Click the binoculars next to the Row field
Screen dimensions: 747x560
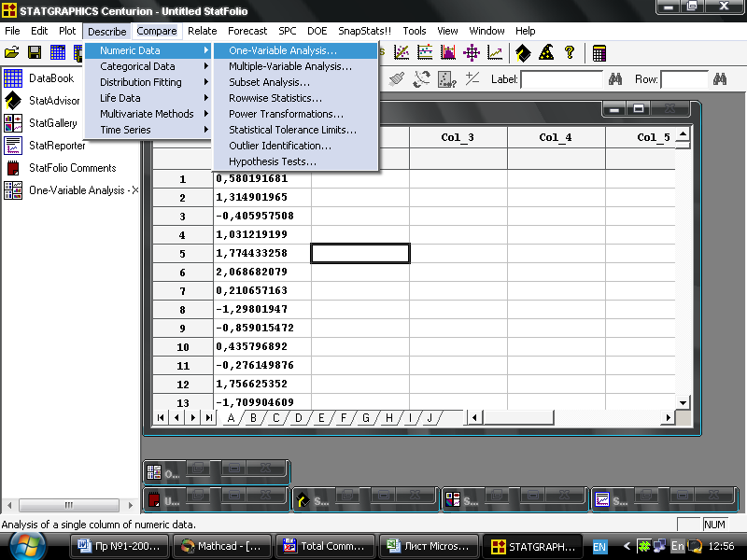(720, 79)
